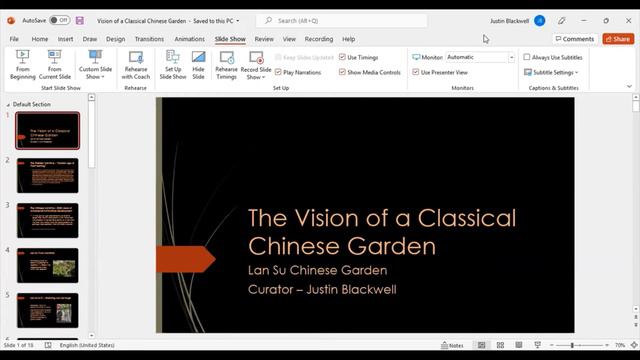Toggle Show Media Controls checkbox
Image resolution: width=640 pixels, height=360 pixels.
tap(342, 72)
